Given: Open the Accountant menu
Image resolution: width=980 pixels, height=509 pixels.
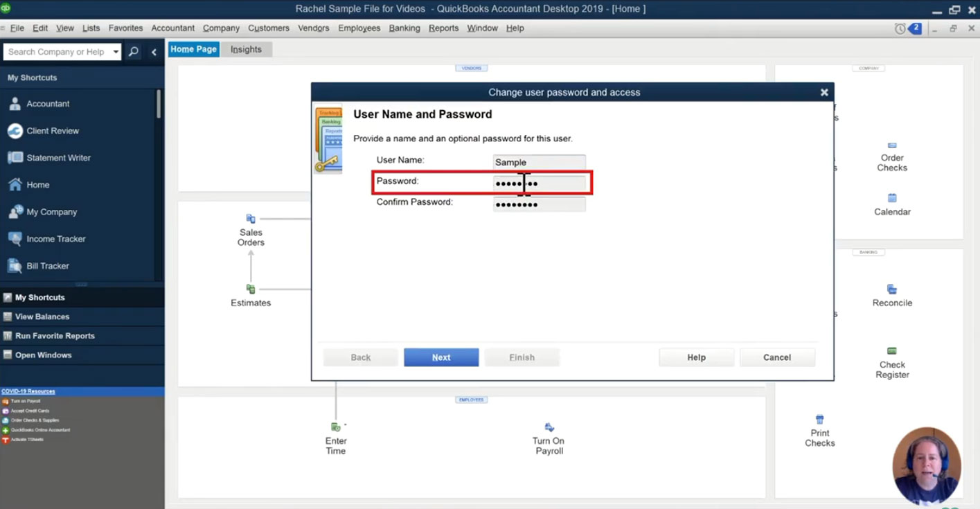Looking at the screenshot, I should tap(172, 28).
